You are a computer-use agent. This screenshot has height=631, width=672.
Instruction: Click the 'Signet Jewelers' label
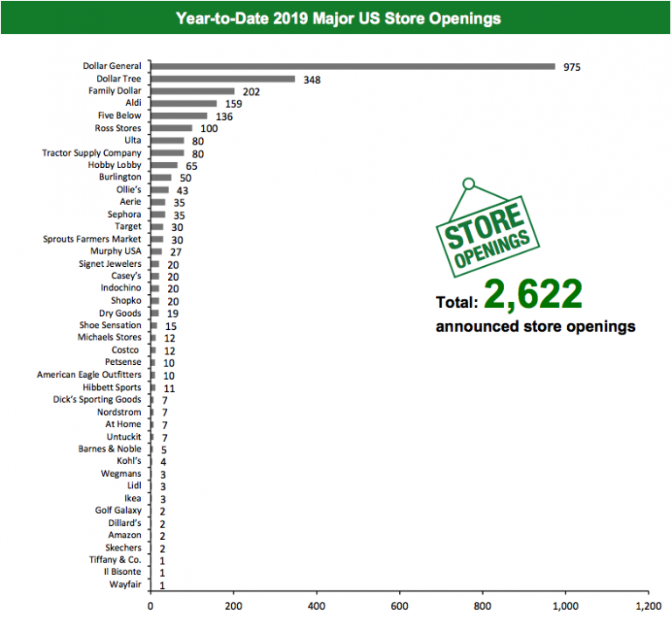(x=109, y=264)
